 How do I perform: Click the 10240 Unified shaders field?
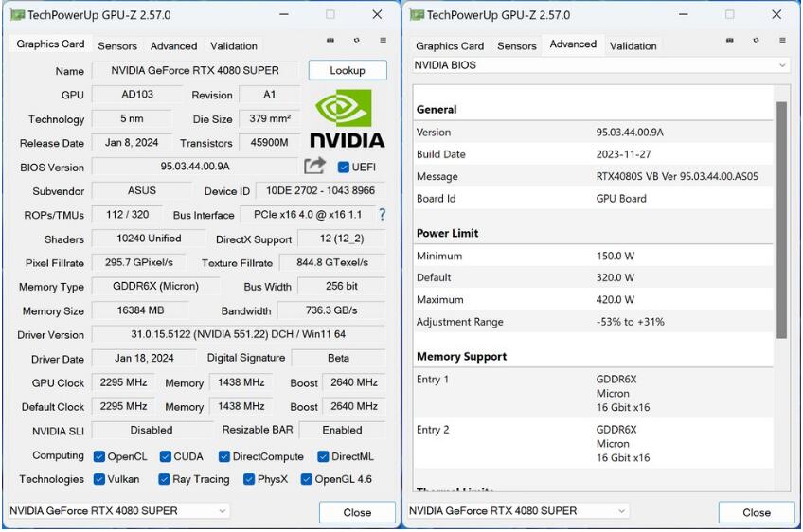149,239
